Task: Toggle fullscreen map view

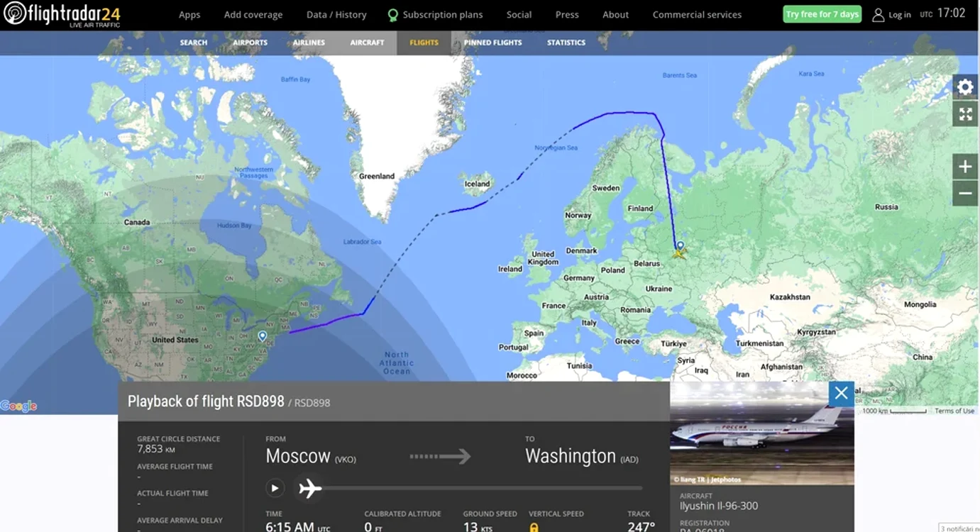Action: (965, 114)
